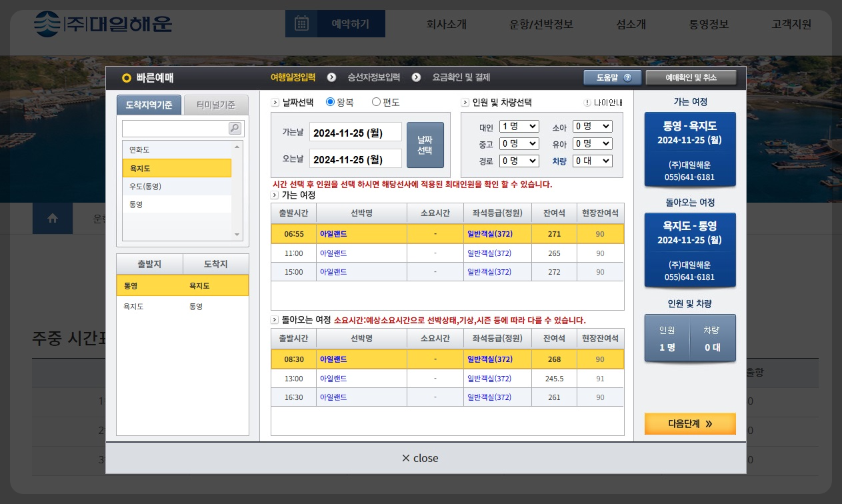Click the 도움말 question mark help icon
This screenshot has width=842, height=504.
coord(627,77)
